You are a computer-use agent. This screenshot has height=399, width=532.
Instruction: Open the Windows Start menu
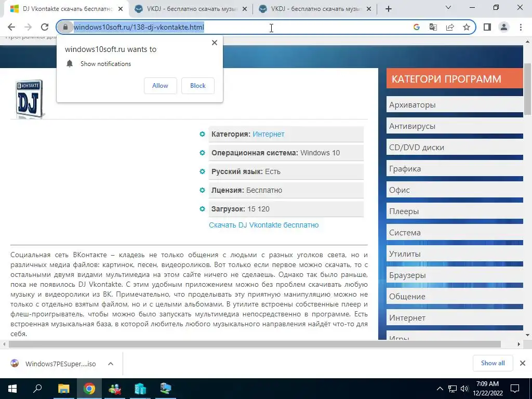tap(12, 389)
